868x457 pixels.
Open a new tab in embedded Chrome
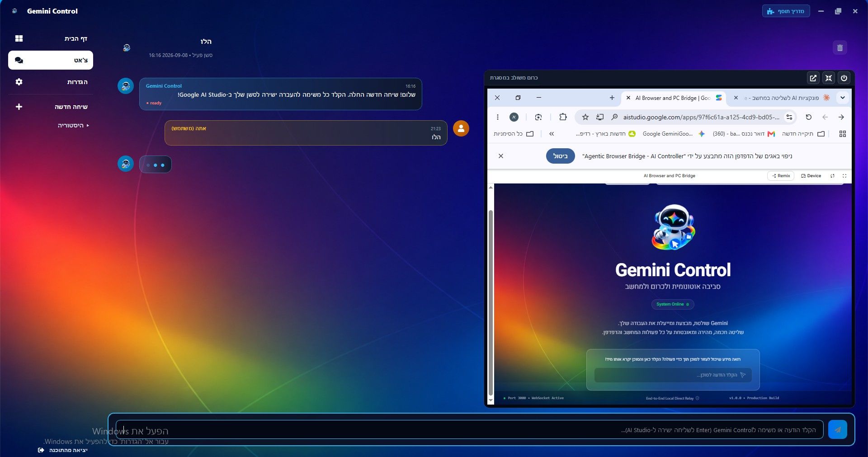612,98
